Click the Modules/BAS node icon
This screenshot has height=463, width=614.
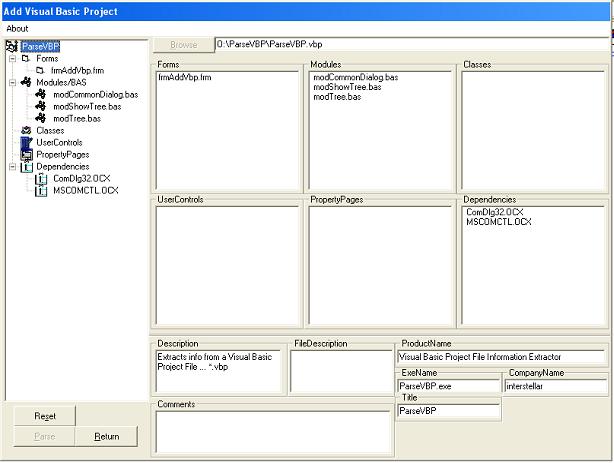pos(26,83)
